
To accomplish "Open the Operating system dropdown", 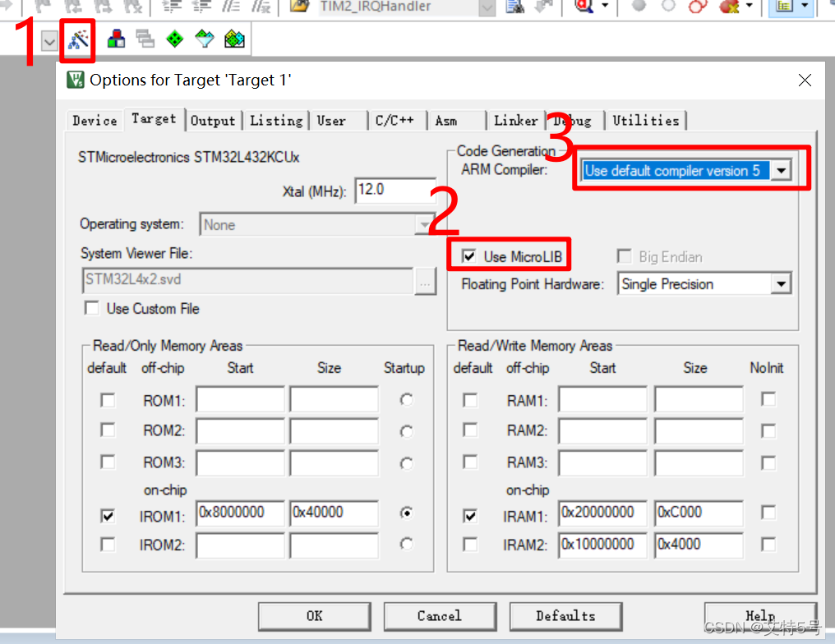I will (x=424, y=224).
